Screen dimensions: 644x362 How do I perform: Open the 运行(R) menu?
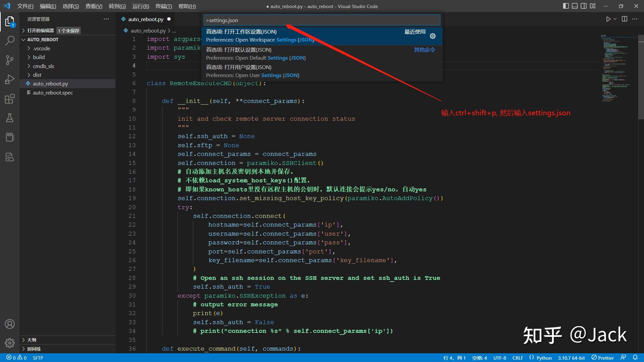(x=141, y=6)
